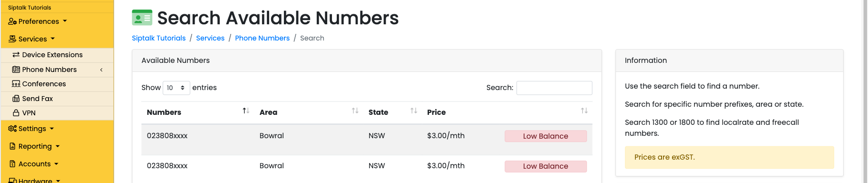This screenshot has height=183, width=868.
Task: Click the VPN padlock icon
Action: pyautogui.click(x=16, y=113)
